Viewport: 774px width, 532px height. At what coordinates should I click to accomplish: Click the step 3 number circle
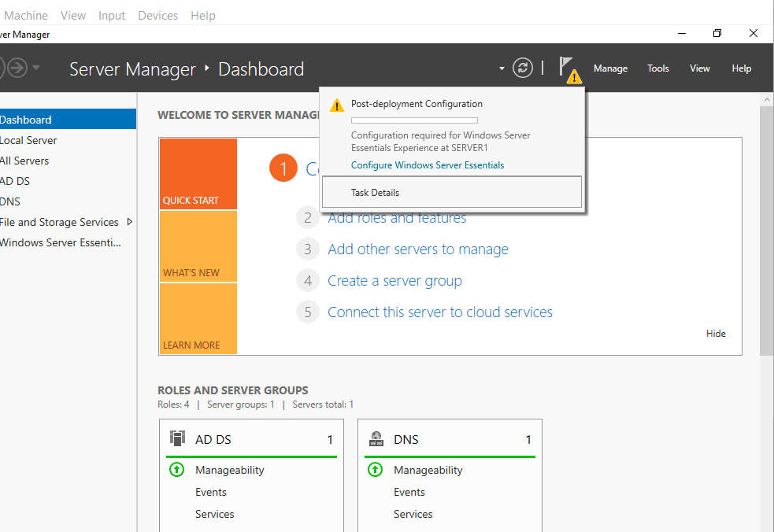pyautogui.click(x=308, y=249)
